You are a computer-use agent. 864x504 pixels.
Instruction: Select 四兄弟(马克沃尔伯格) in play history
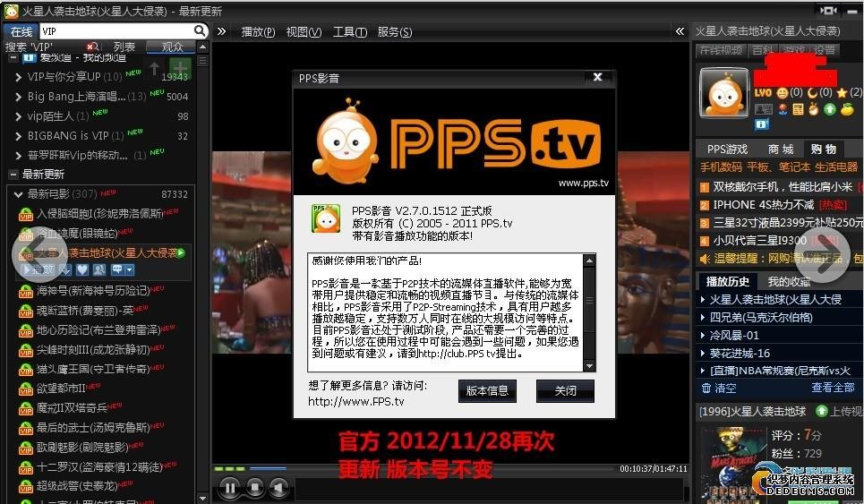pyautogui.click(x=760, y=317)
